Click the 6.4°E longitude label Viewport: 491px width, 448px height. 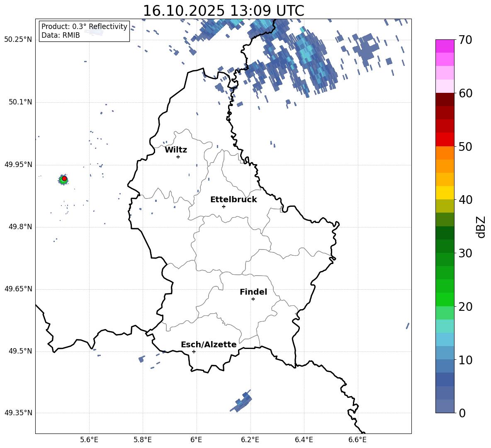pyautogui.click(x=304, y=440)
